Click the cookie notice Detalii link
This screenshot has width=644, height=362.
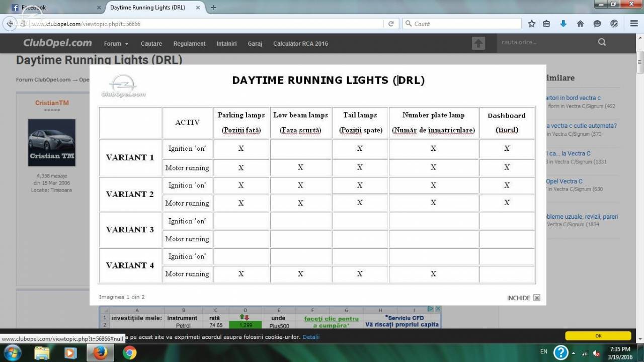coord(311,337)
